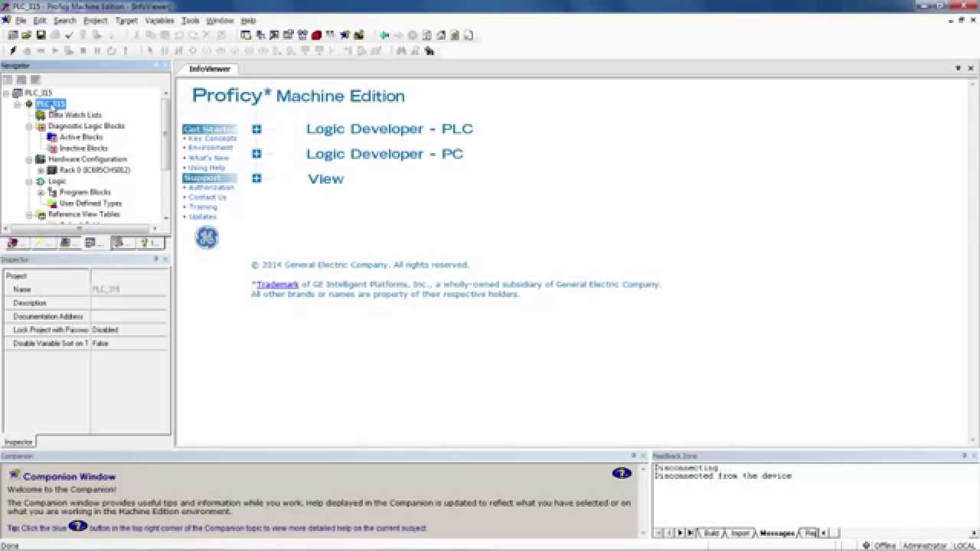Image resolution: width=980 pixels, height=551 pixels.
Task: Click the blue question mark Companion help button
Action: tap(622, 474)
